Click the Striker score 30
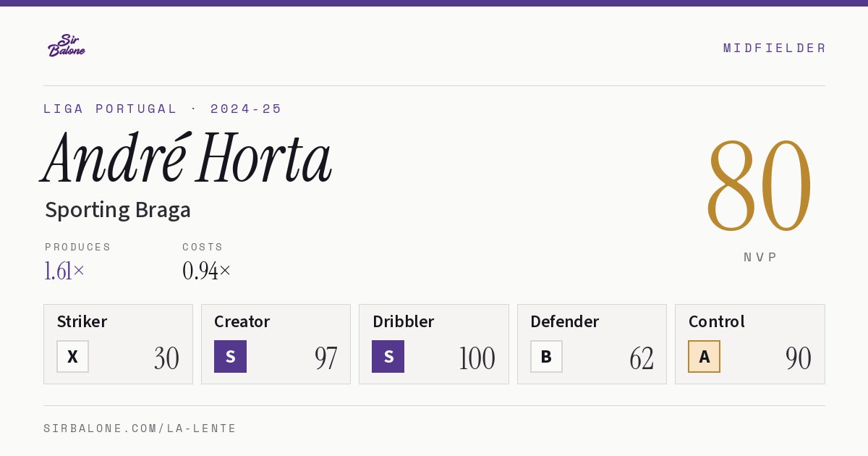 166,358
